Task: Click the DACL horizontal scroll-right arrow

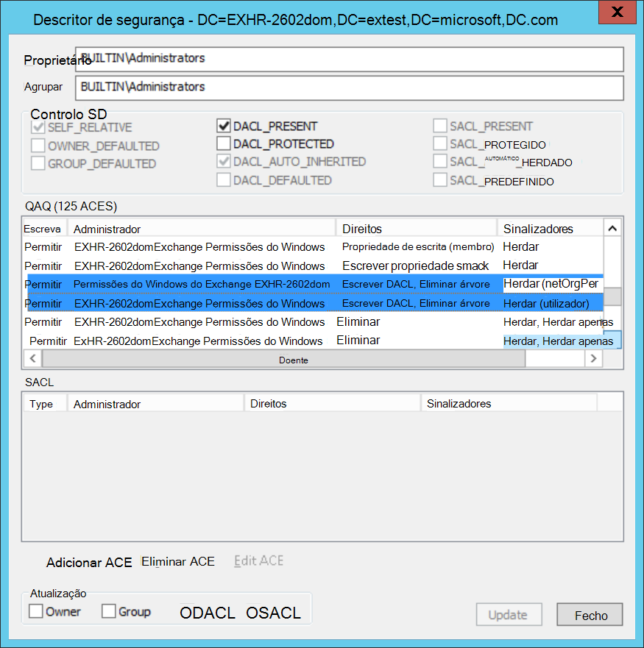Action: coord(593,358)
